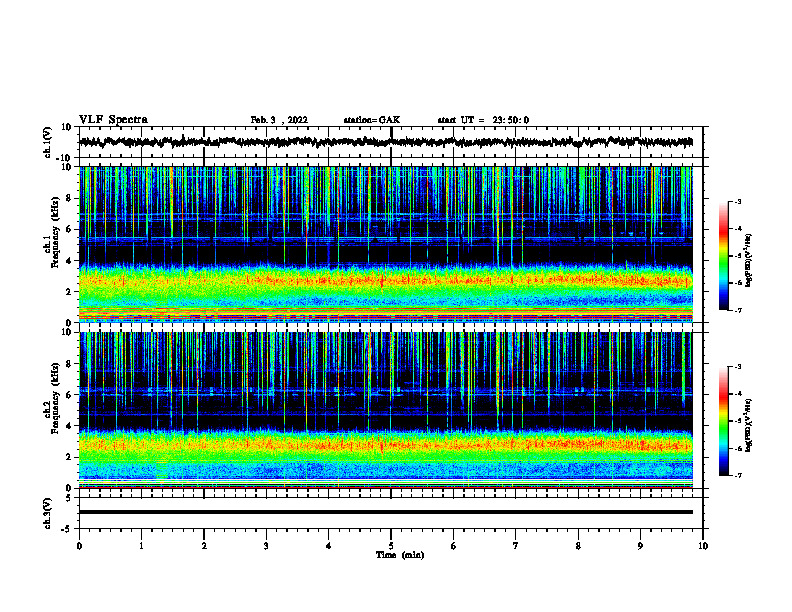Image resolution: width=792 pixels, height=612 pixels.
Task: Click the "Time (min)" x-axis label
Action: pos(400,555)
